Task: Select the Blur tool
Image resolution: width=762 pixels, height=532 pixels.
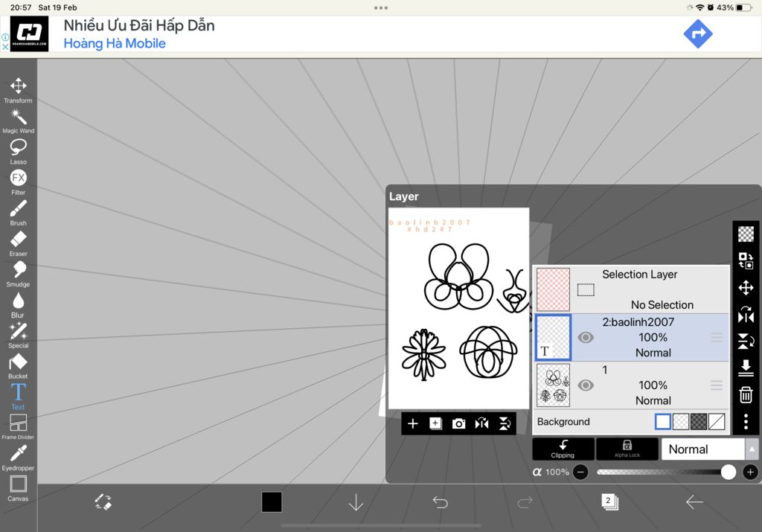Action: (18, 304)
